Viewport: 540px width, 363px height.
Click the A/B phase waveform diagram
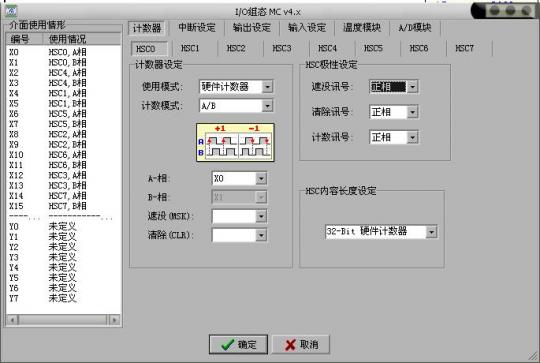click(x=235, y=142)
